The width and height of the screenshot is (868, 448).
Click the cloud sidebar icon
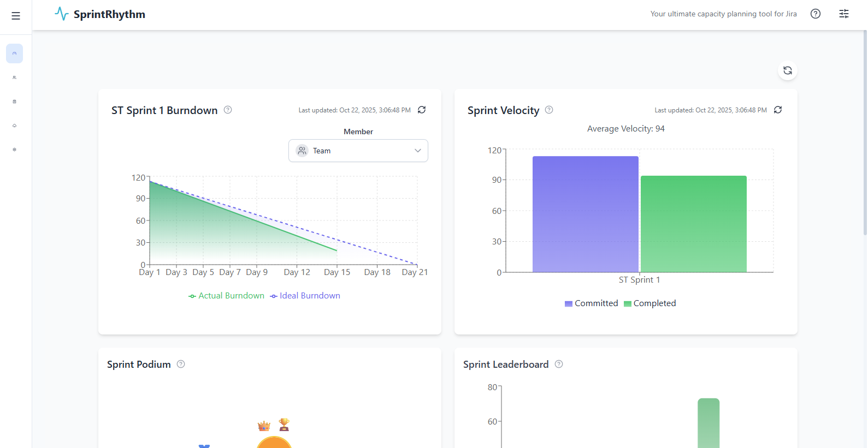(14, 126)
